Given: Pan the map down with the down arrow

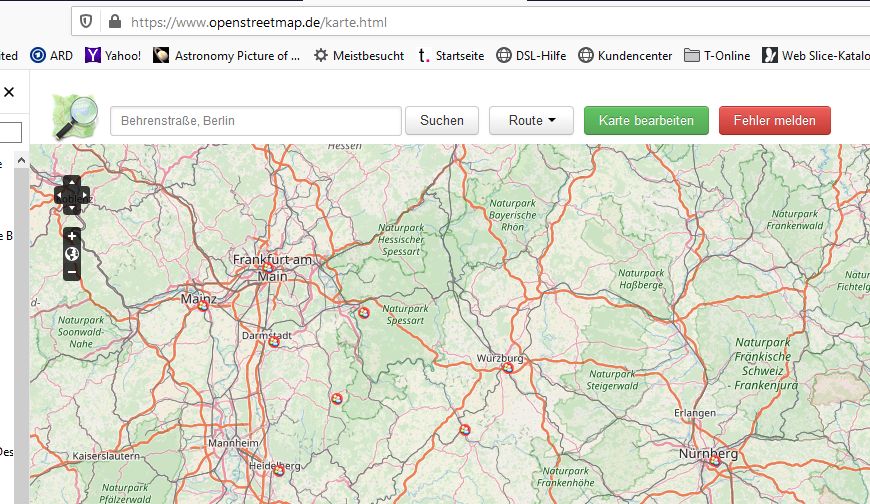Looking at the screenshot, I should click(x=72, y=208).
